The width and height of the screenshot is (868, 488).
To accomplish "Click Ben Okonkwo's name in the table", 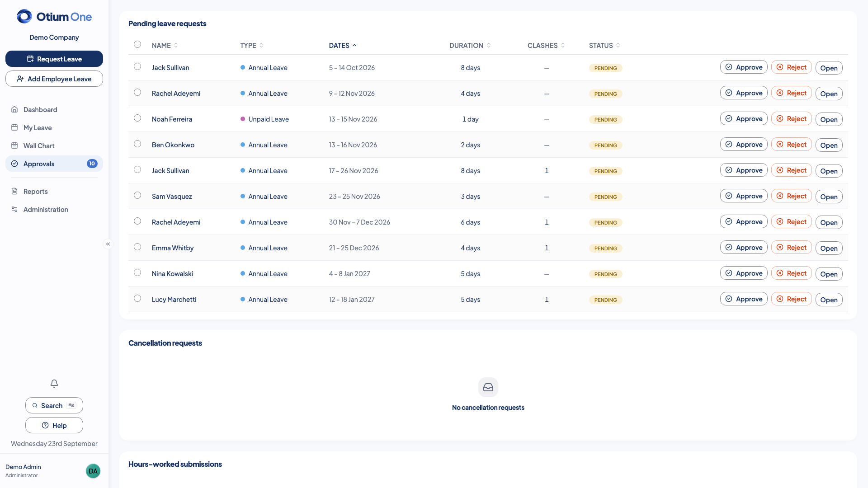I will (x=173, y=145).
